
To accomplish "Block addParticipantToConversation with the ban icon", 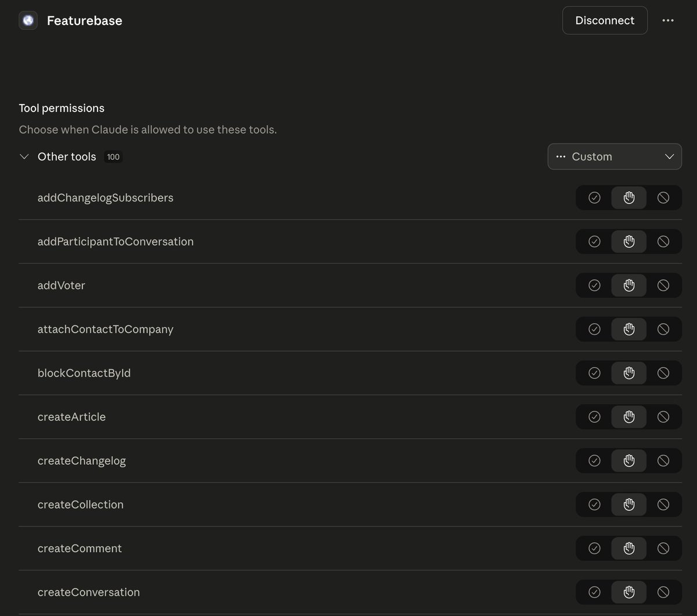I will pos(663,241).
